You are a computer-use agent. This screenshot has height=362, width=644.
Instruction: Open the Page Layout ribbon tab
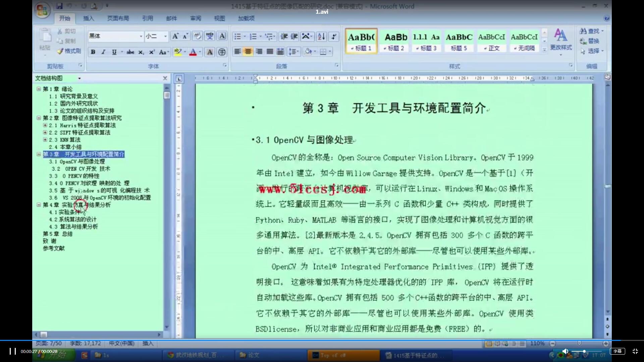click(x=118, y=18)
